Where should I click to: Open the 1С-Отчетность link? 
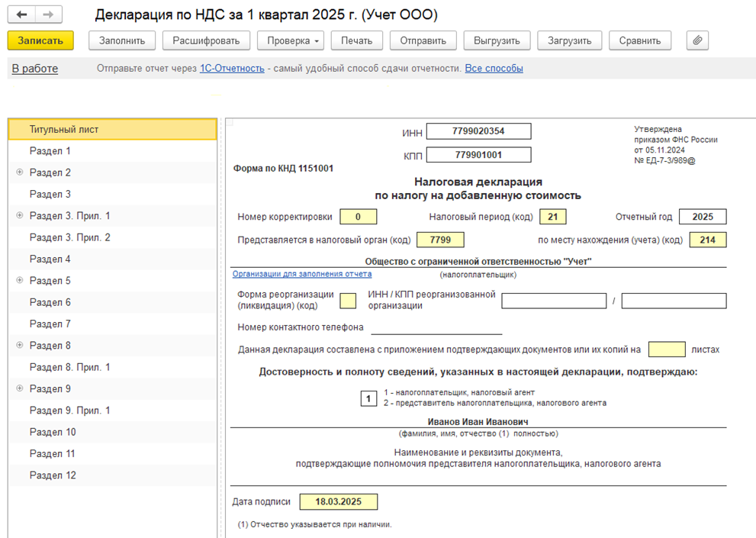click(x=232, y=69)
